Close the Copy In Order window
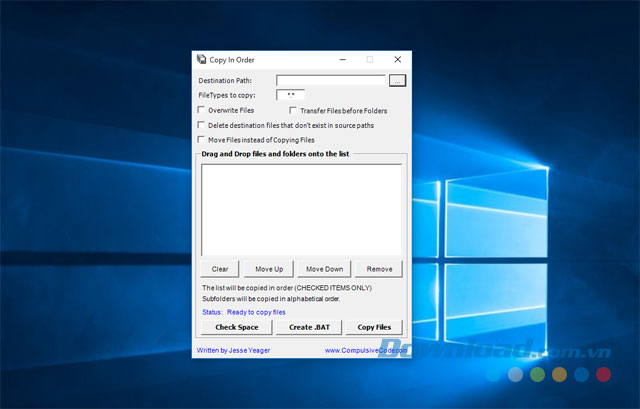The width and height of the screenshot is (640, 409). (398, 60)
